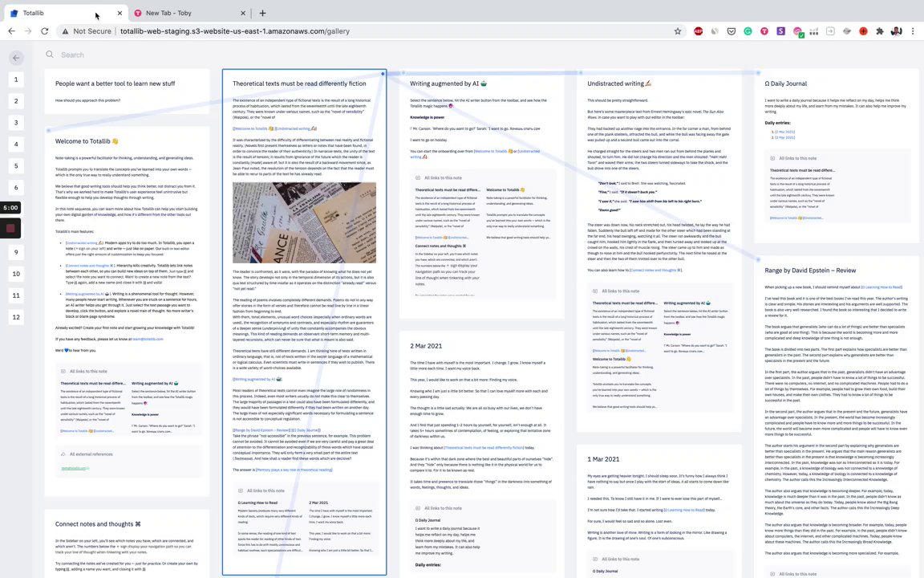The height and width of the screenshot is (578, 924).
Task: Open 'Learning How to Read' backlink preview in Theoretical card
Action: click(269, 526)
